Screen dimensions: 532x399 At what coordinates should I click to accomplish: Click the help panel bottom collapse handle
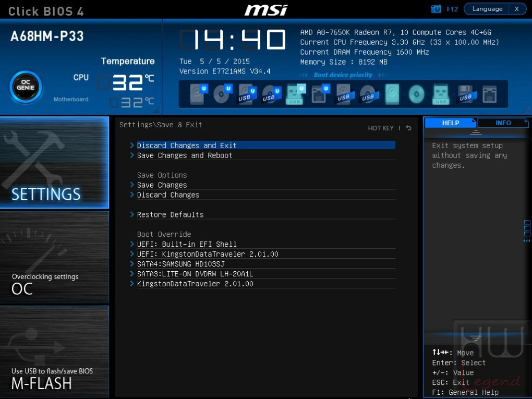476,338
